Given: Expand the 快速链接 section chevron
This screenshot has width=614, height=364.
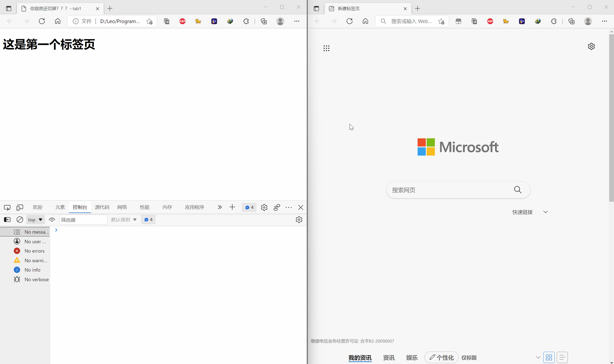Looking at the screenshot, I should (x=545, y=212).
